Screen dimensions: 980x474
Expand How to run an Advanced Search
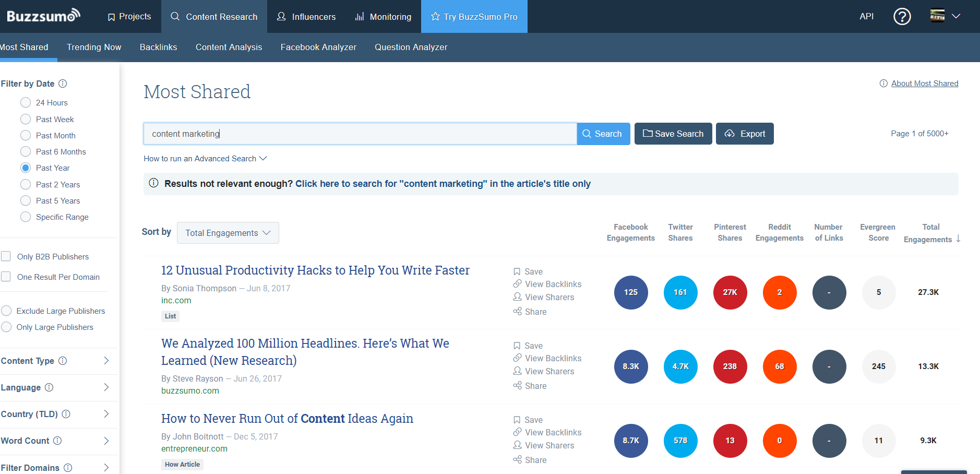[205, 158]
